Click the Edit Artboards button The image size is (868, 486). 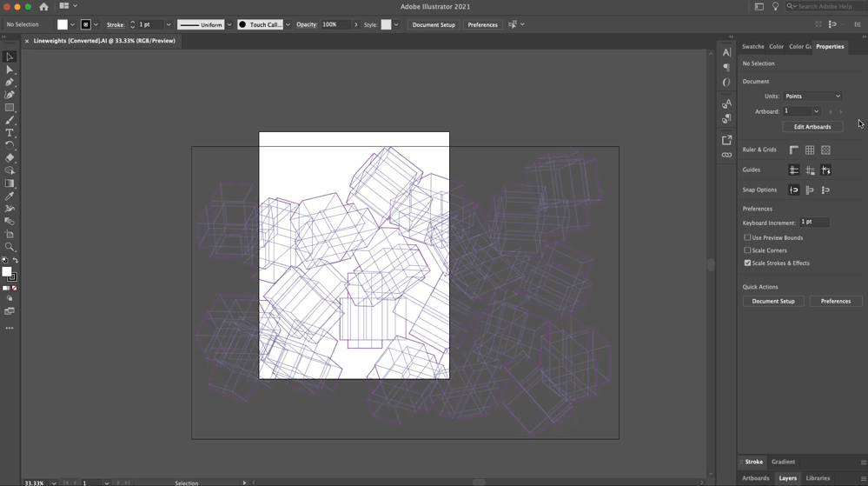[812, 127]
